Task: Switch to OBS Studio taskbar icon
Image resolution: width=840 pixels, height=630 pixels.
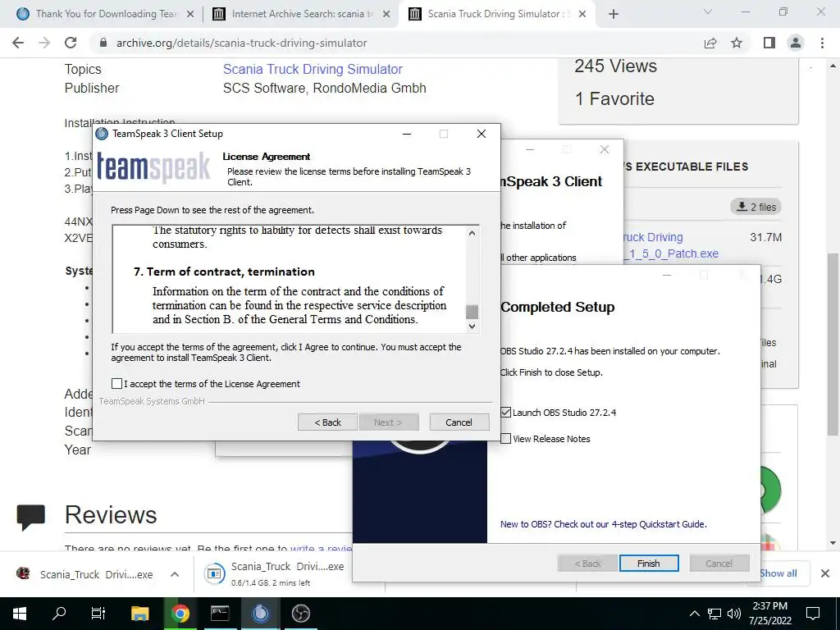Action: click(x=300, y=614)
